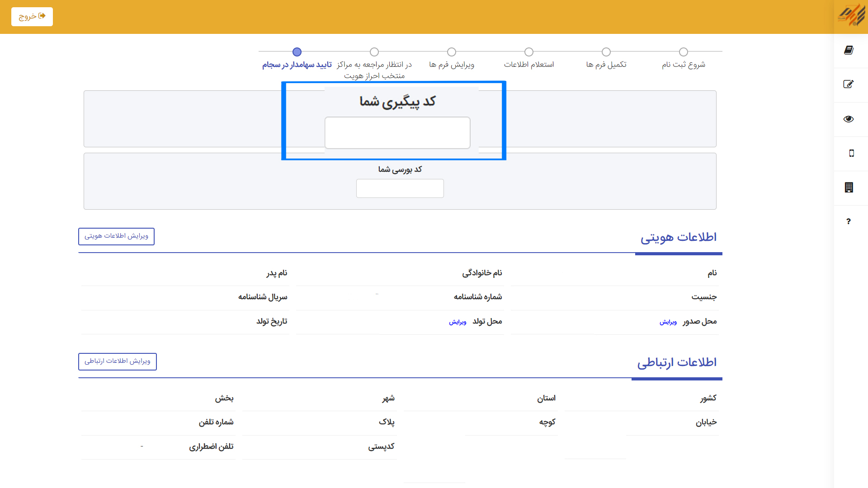868x488 pixels.
Task: Select the ویرایش فرم ها step circle
Action: [x=452, y=52]
